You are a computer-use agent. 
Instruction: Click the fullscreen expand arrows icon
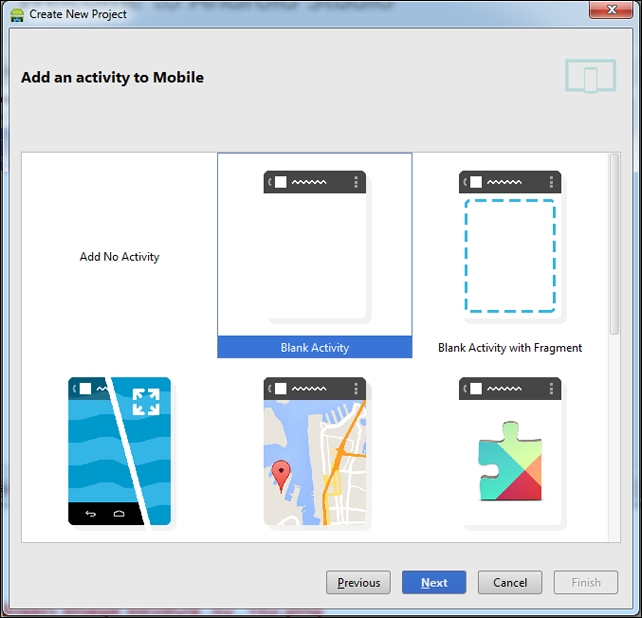point(146,402)
